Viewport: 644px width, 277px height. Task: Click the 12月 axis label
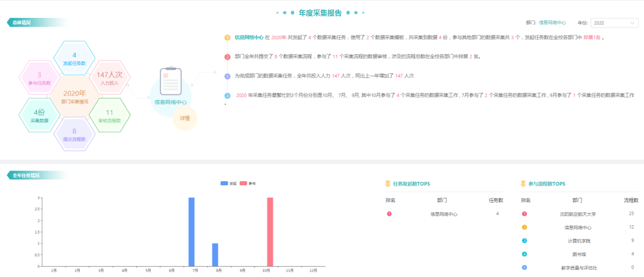click(x=313, y=270)
